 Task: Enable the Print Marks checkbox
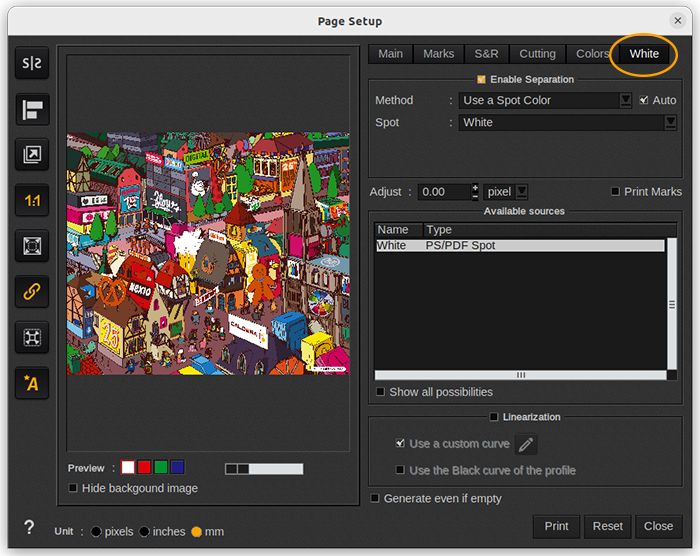coord(616,192)
